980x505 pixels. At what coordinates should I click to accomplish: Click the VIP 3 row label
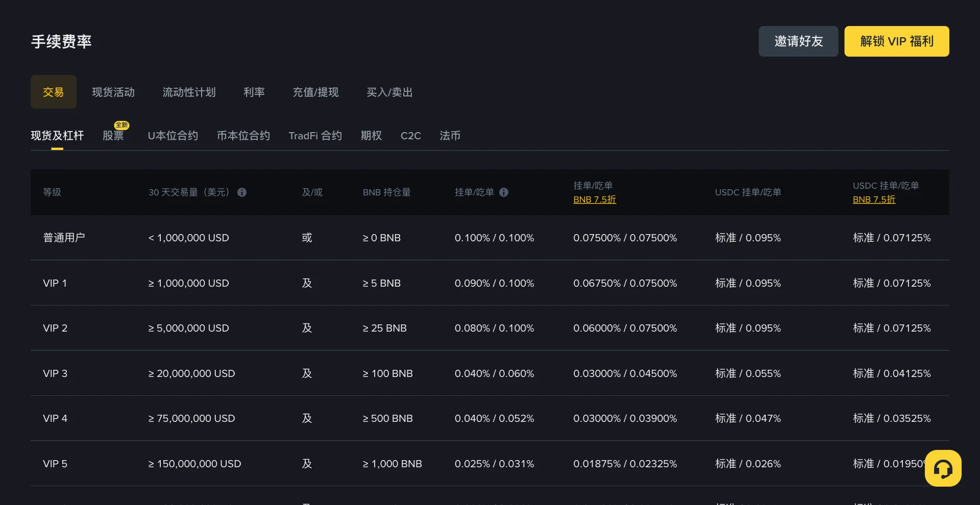click(x=55, y=373)
